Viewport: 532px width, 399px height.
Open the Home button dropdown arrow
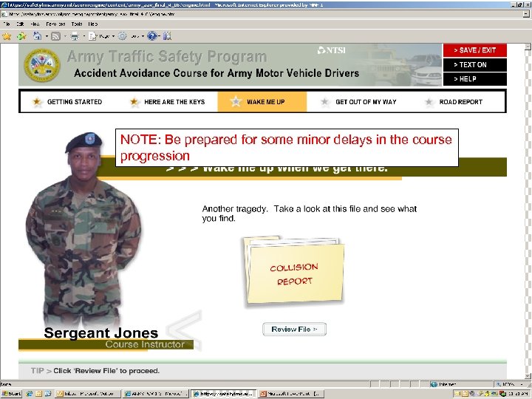coord(47,36)
